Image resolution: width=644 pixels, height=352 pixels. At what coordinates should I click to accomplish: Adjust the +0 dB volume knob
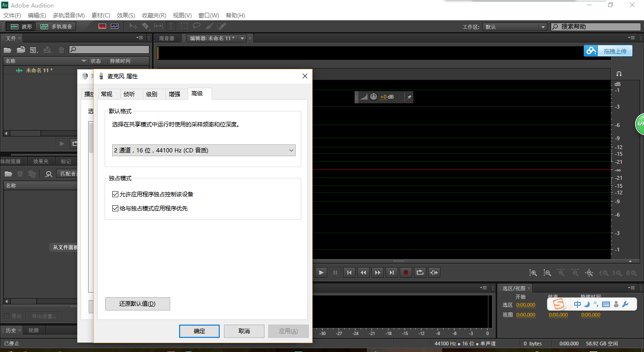pos(373,97)
